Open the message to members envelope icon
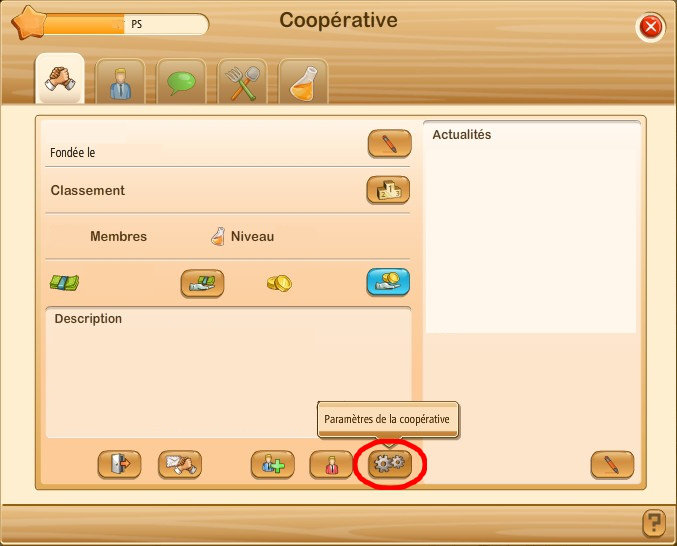Screen dimensions: 677x546 (x=180, y=464)
